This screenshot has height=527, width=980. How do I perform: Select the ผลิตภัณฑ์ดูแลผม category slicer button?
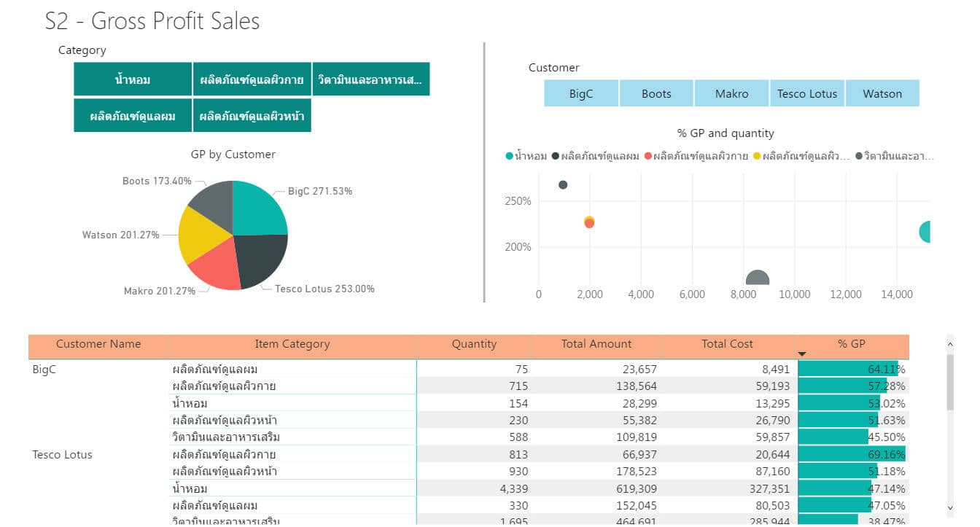[133, 116]
